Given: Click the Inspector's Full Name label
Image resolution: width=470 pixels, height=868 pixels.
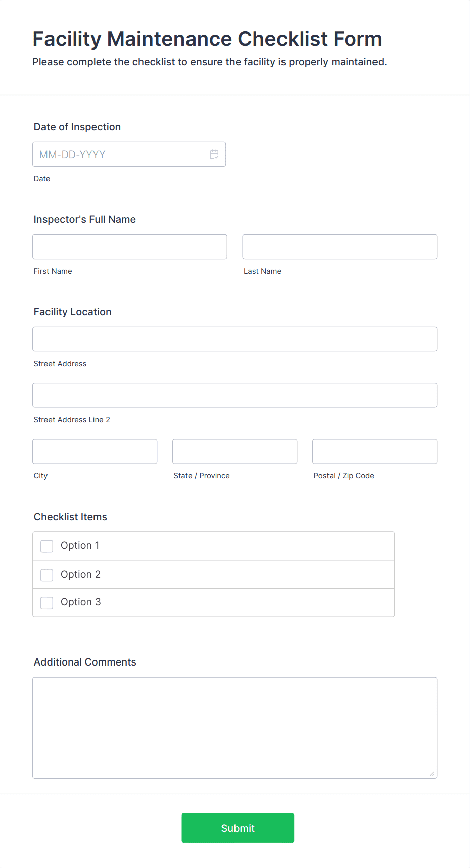Looking at the screenshot, I should (x=85, y=220).
